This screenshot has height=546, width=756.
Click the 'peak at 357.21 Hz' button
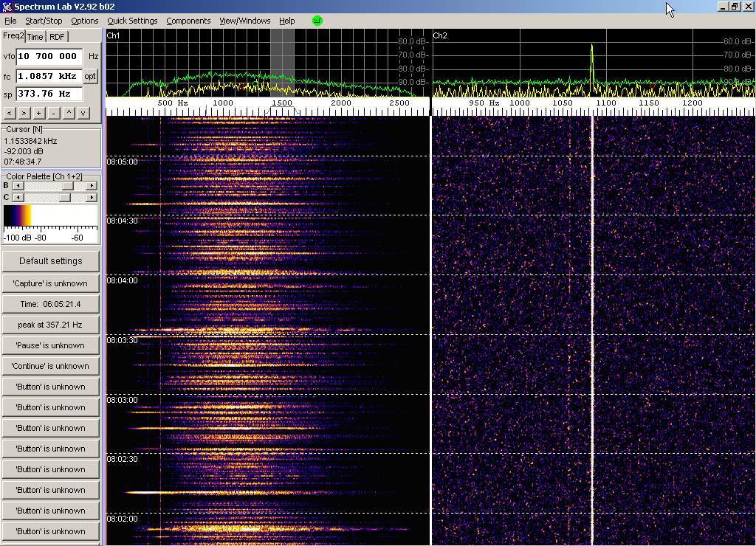pyautogui.click(x=50, y=325)
